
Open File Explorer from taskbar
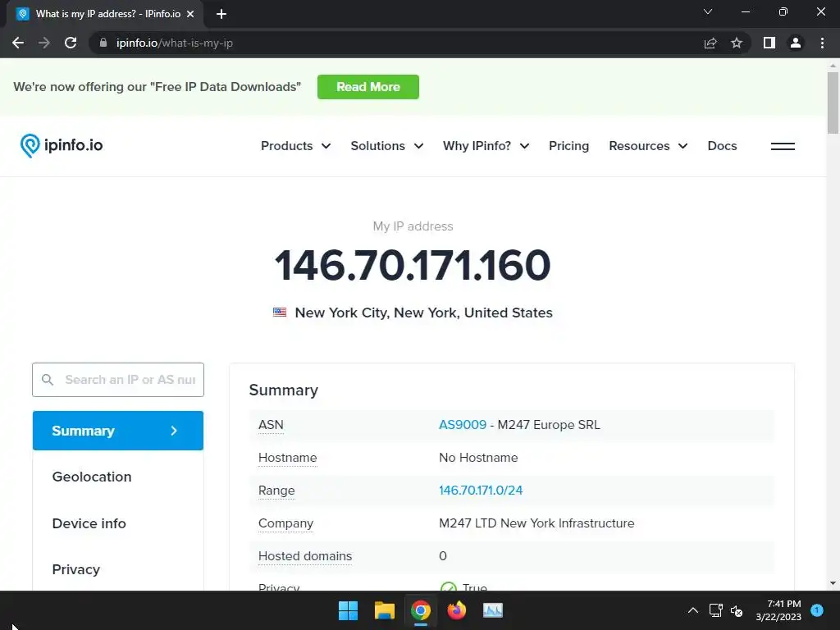(x=385, y=610)
